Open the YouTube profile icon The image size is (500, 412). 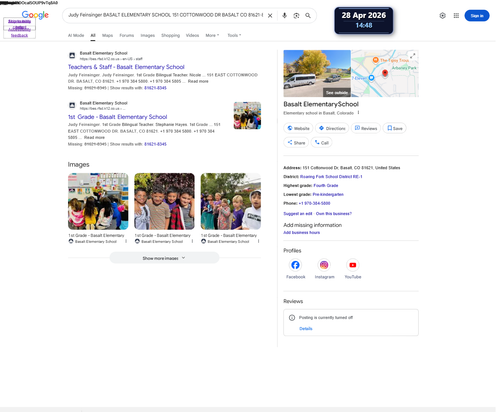353,265
